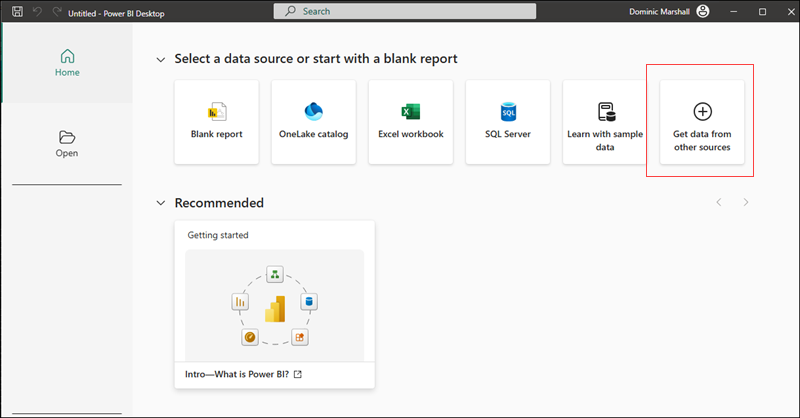Go to the Home tab in sidebar
800x418 pixels.
pyautogui.click(x=67, y=62)
